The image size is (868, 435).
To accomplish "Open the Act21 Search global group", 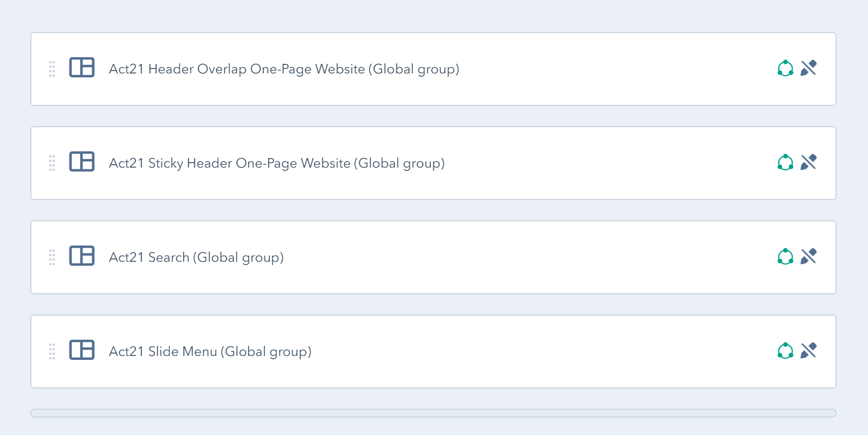I will 196,257.
